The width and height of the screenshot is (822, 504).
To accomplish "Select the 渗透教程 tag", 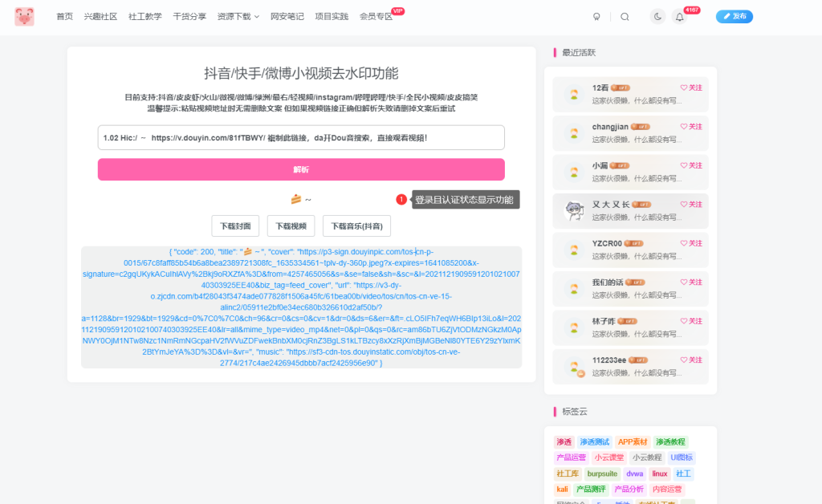I will (670, 441).
